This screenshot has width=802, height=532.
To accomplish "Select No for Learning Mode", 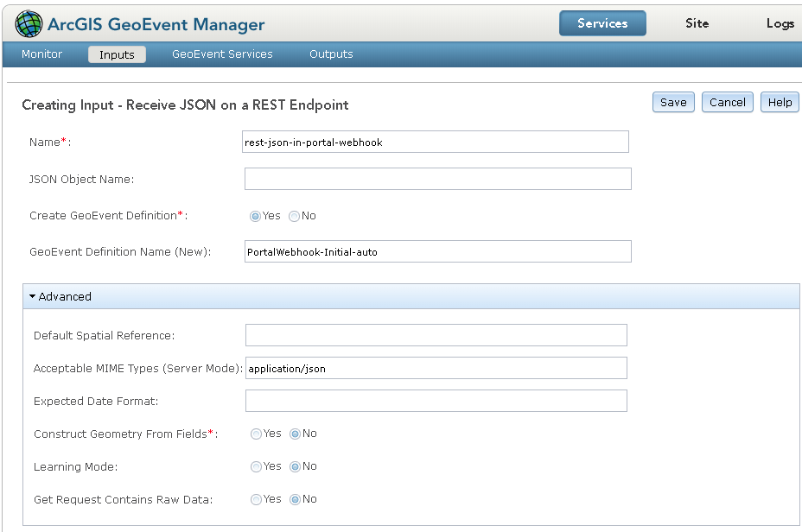I will click(x=295, y=466).
